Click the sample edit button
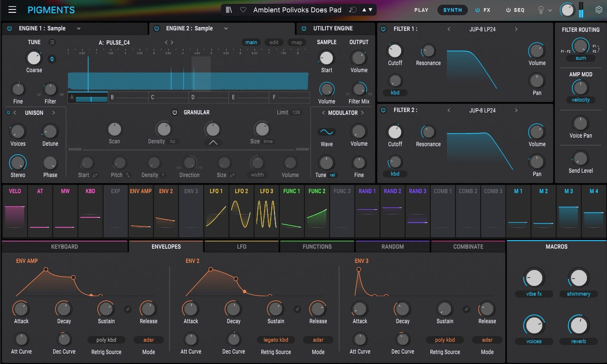 [274, 42]
